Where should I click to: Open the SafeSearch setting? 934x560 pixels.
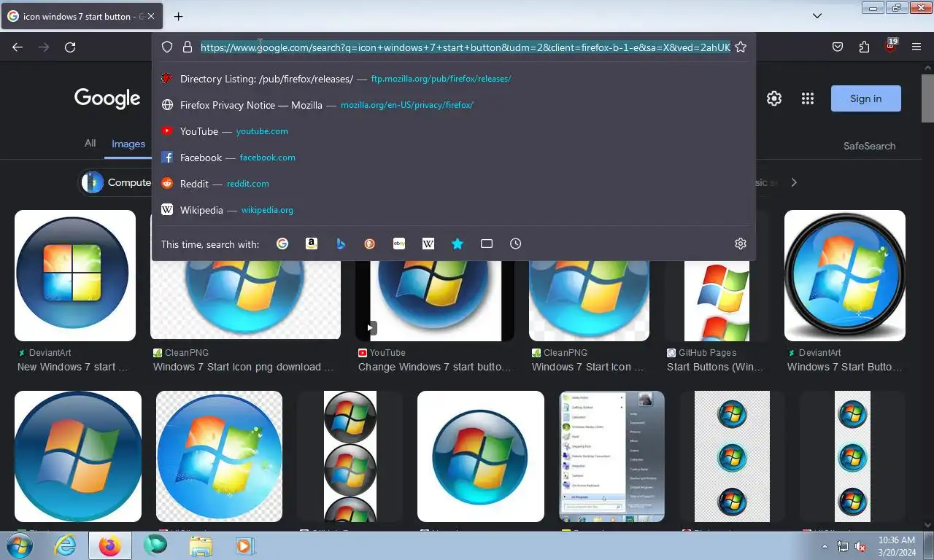[x=869, y=146]
